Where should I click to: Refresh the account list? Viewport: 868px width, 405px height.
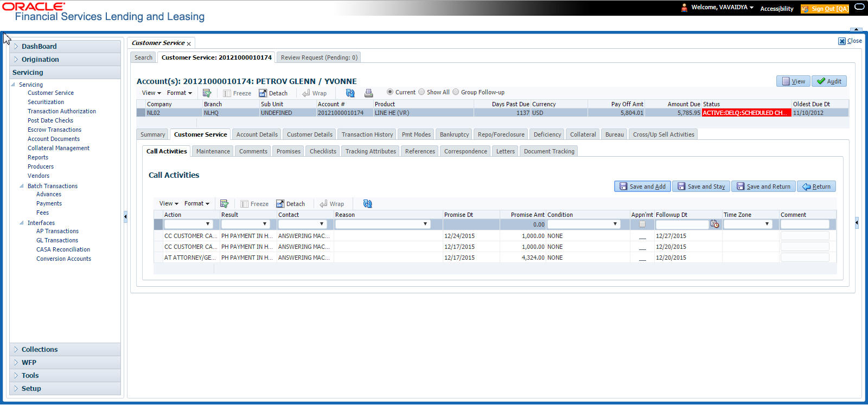click(350, 93)
